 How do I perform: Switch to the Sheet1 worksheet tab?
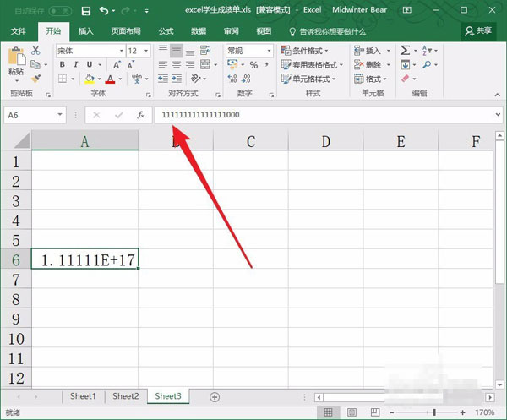[83, 396]
